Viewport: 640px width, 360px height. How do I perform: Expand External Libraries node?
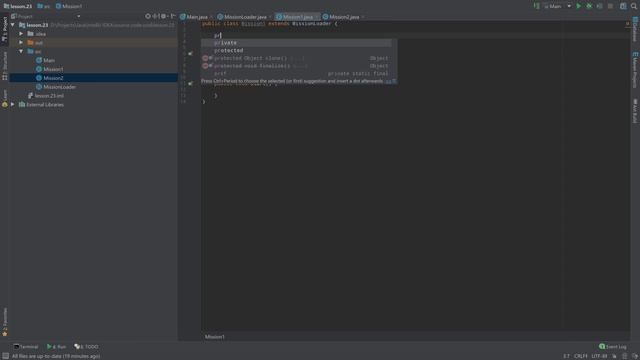[x=13, y=104]
